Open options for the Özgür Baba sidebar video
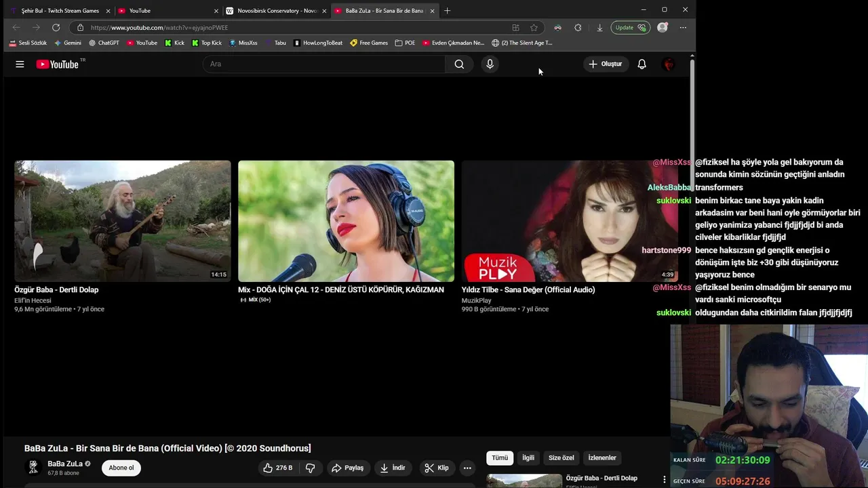 [x=665, y=479]
